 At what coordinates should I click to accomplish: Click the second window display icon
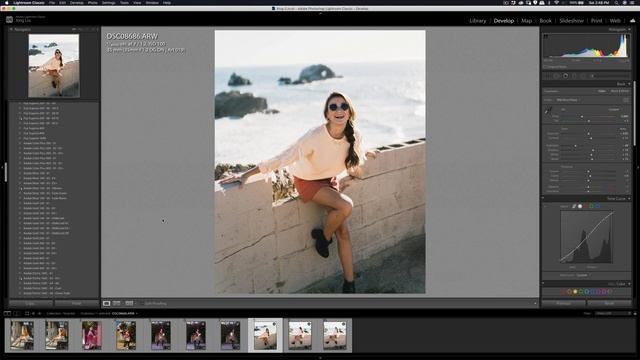tap(17, 313)
